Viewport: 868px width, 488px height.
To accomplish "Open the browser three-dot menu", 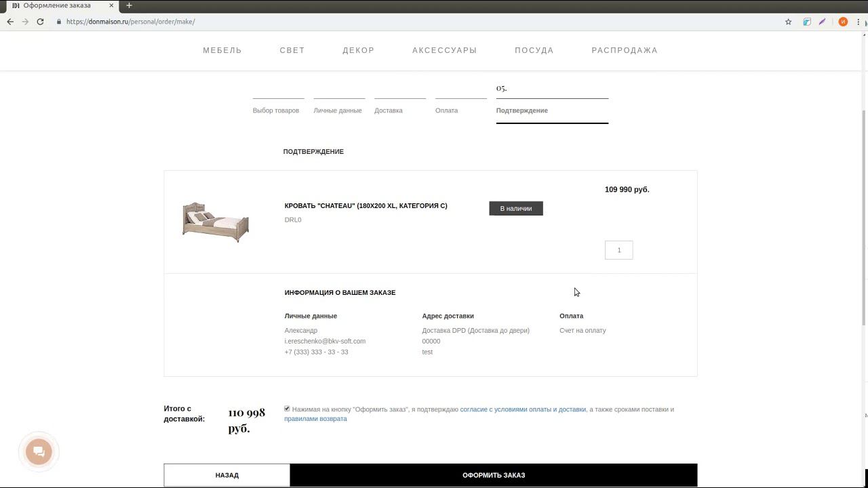I will (859, 22).
